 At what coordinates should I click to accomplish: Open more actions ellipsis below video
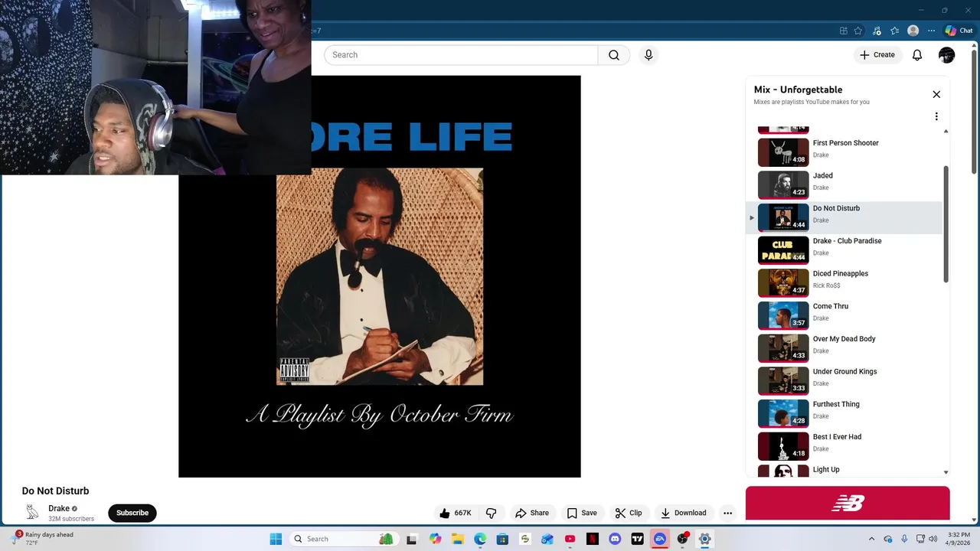(x=728, y=513)
